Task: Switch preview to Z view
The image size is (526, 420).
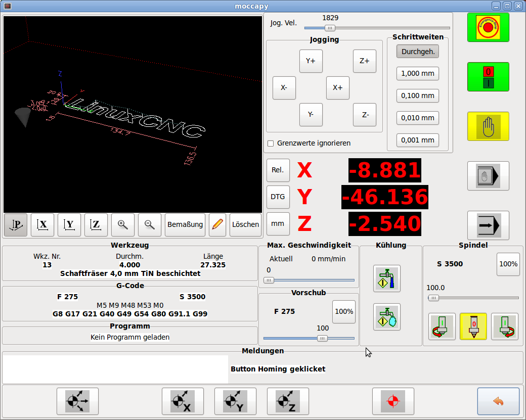Action: [96, 224]
